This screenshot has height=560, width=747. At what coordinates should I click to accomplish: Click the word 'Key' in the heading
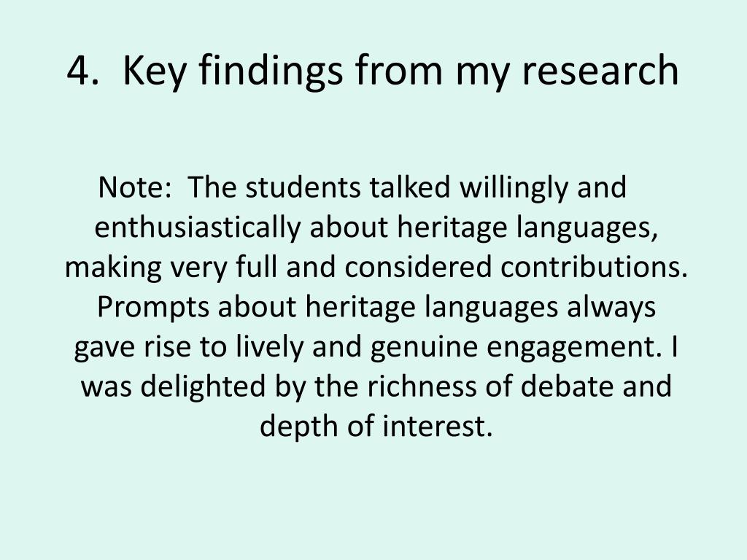click(156, 71)
